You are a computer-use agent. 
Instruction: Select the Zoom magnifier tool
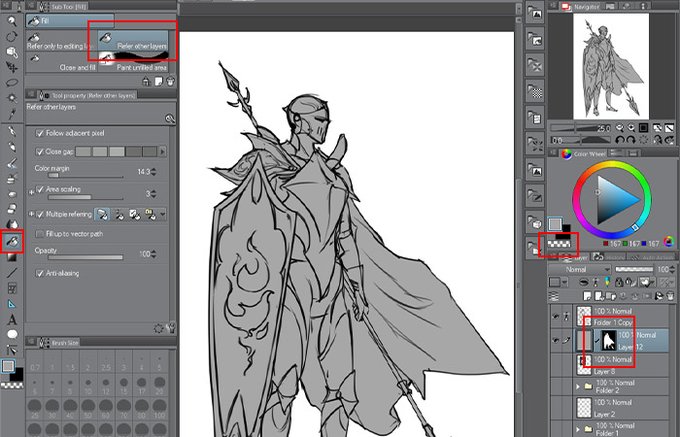point(12,20)
